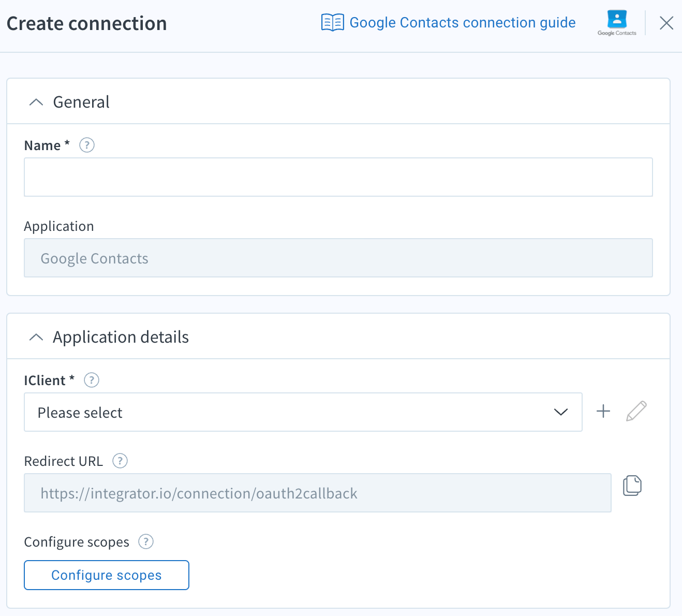682x616 pixels.
Task: Close the Create connection panel
Action: tap(666, 23)
